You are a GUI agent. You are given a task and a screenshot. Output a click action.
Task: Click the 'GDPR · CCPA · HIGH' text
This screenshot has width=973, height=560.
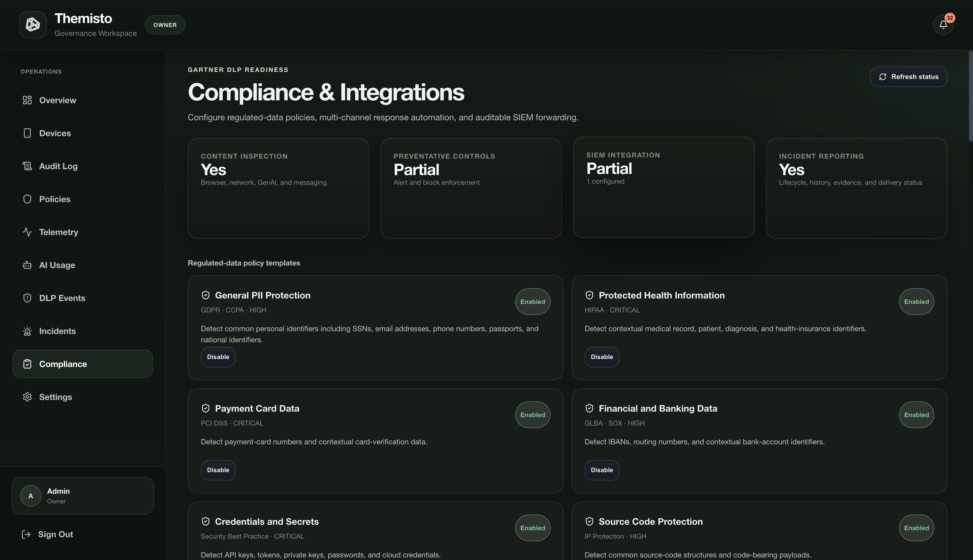(x=233, y=310)
